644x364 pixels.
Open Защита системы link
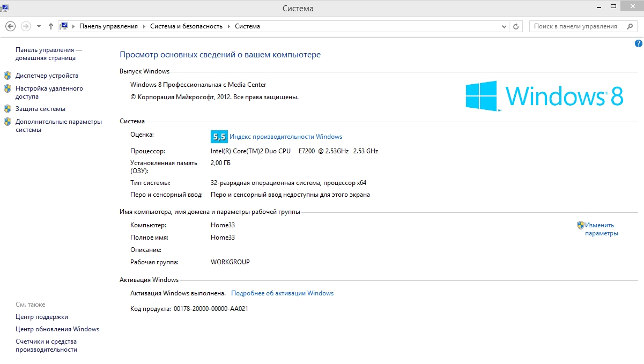(x=40, y=109)
